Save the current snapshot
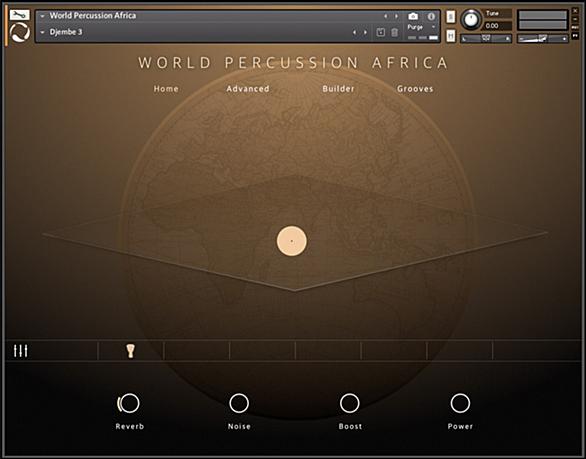586x459 pixels. (380, 33)
